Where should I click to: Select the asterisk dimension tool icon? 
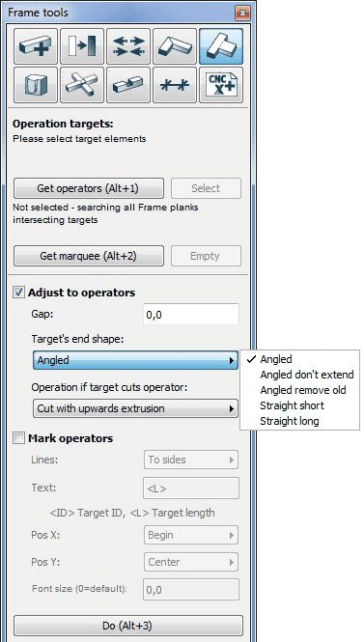pyautogui.click(x=175, y=85)
